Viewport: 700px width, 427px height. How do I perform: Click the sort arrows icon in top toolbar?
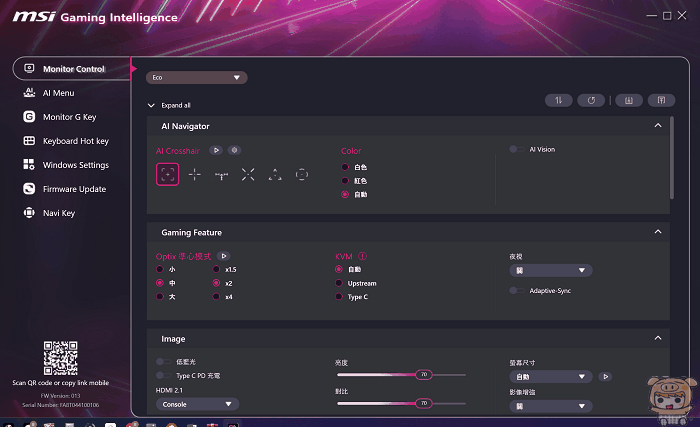(x=558, y=100)
